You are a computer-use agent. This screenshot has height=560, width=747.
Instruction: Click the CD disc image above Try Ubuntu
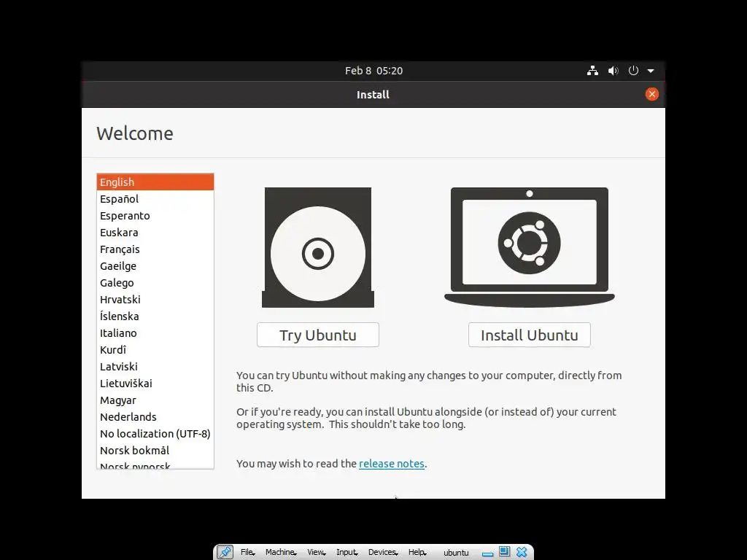318,247
